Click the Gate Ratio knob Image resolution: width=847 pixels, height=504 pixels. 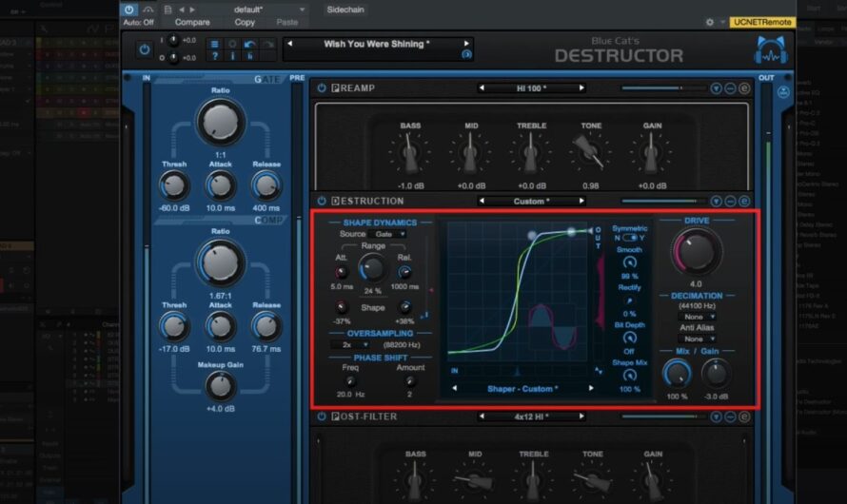[x=221, y=123]
